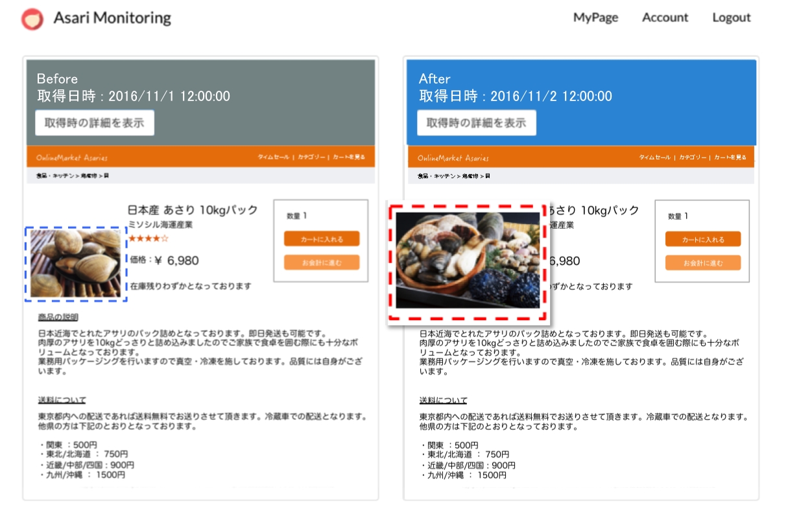
Task: Click the enlarged shellfish image in After panel
Action: click(468, 260)
